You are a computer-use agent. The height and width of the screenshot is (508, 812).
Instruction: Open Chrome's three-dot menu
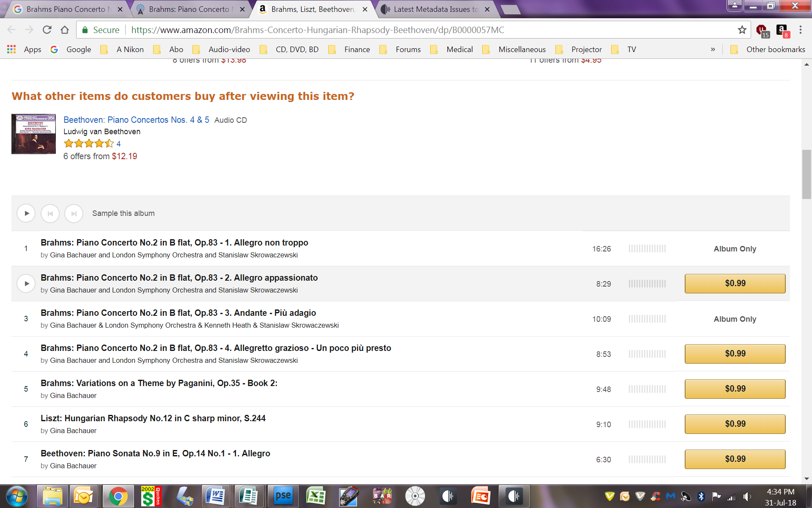801,30
